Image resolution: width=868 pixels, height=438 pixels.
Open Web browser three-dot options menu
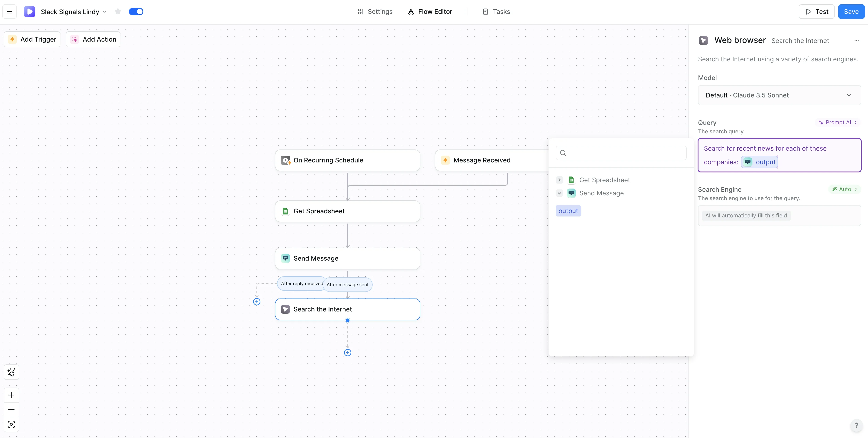pyautogui.click(x=856, y=40)
